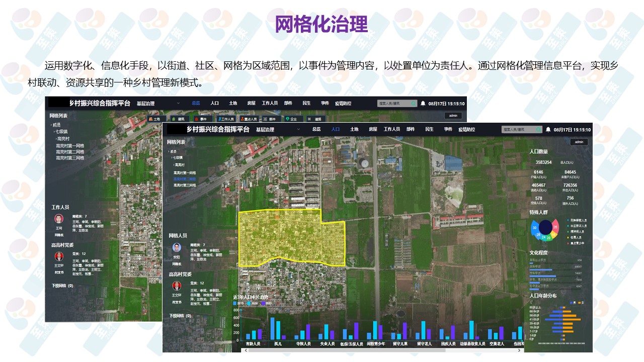644x362 pixels.
Task: Click the notification bell in front dashboard
Action: click(x=548, y=130)
